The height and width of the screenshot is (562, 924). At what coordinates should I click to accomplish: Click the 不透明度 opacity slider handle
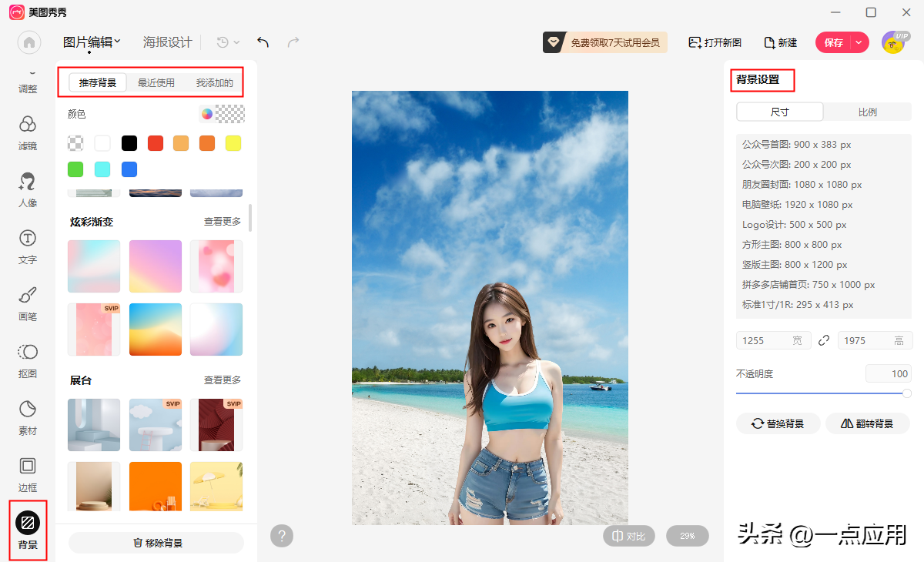(x=907, y=393)
